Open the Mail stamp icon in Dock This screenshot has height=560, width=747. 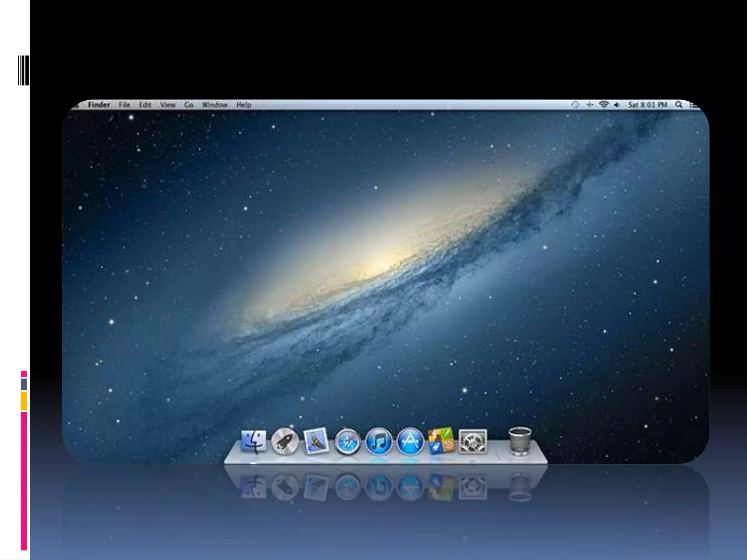(x=316, y=441)
